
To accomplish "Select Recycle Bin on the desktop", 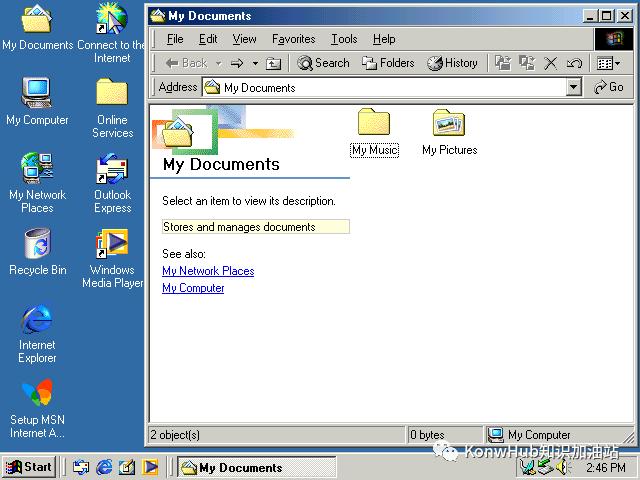I will [37, 244].
